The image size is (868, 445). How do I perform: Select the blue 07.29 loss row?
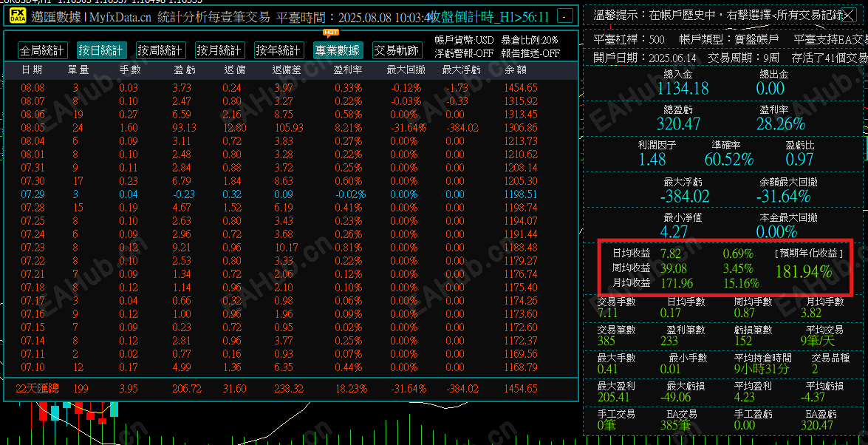click(290, 194)
